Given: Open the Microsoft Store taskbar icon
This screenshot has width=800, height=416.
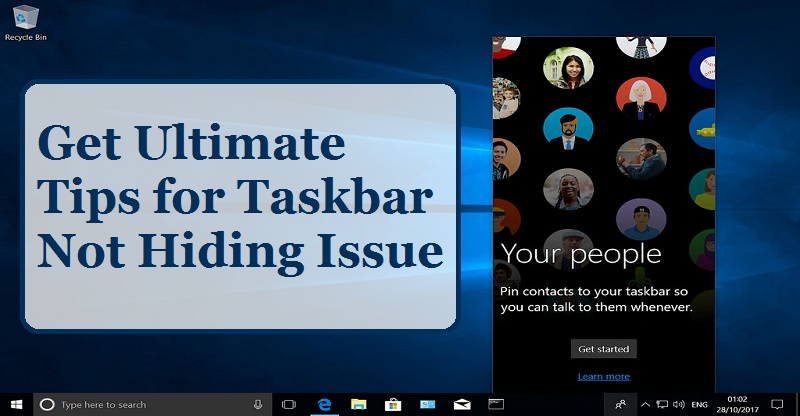Looking at the screenshot, I should [x=393, y=405].
